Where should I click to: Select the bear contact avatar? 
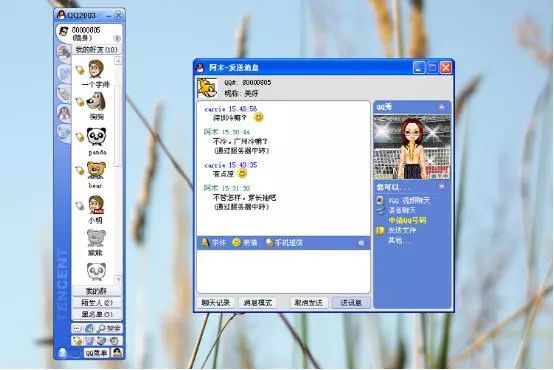click(x=96, y=171)
